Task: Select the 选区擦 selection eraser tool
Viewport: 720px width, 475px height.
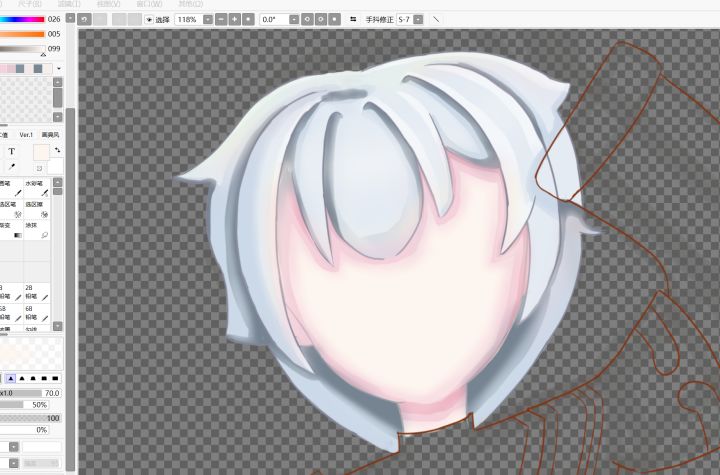Action: [x=37, y=209]
